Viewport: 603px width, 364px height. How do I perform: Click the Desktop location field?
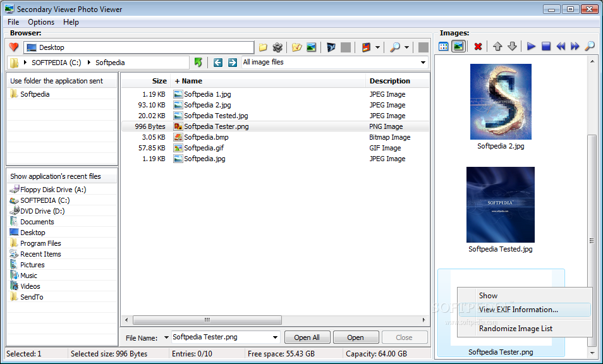pos(138,47)
